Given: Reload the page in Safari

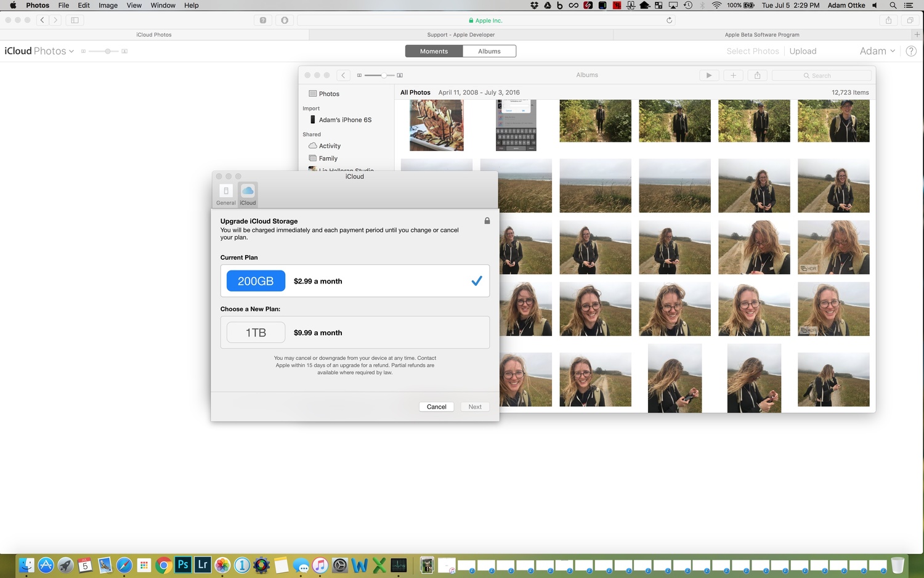Looking at the screenshot, I should 669,20.
